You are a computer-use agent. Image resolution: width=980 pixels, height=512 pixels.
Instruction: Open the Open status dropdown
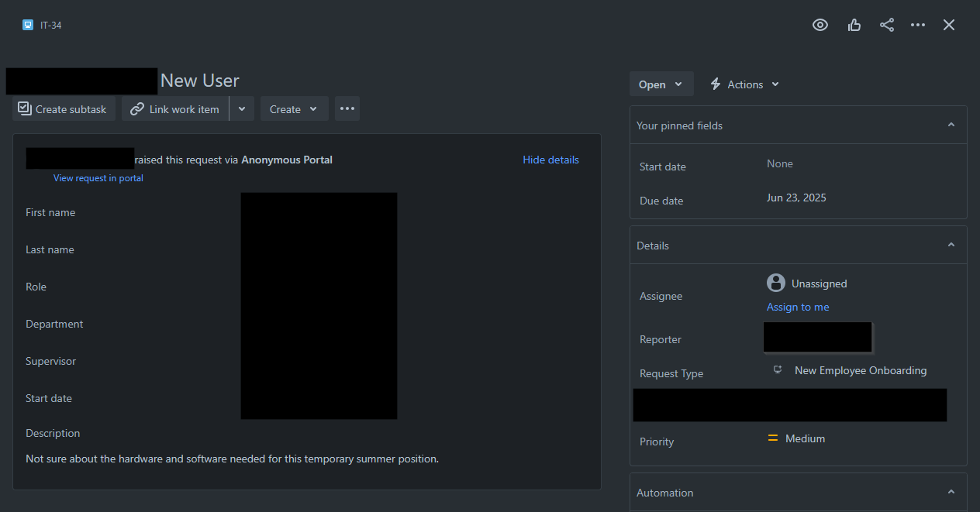click(661, 84)
